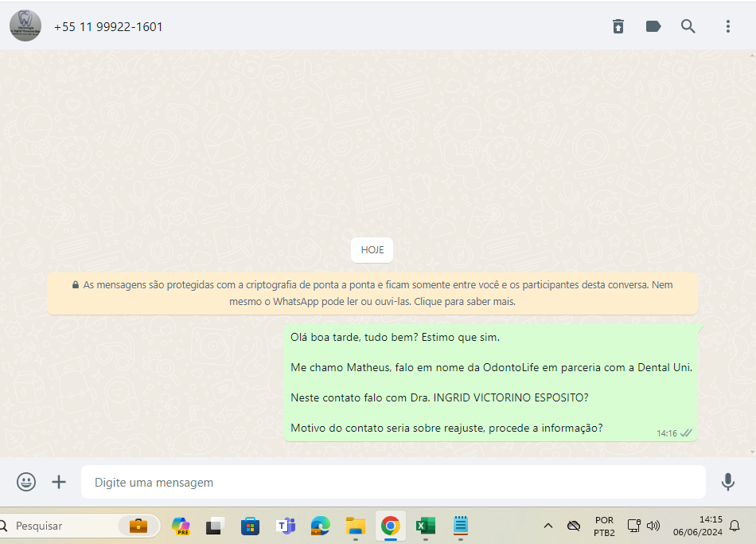Open the contact profile picture
The image size is (756, 544).
click(x=25, y=26)
